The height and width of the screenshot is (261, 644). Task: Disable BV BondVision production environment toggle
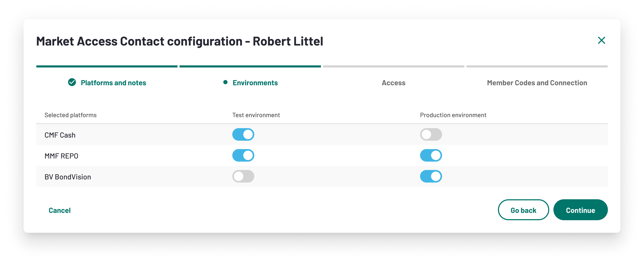431,176
